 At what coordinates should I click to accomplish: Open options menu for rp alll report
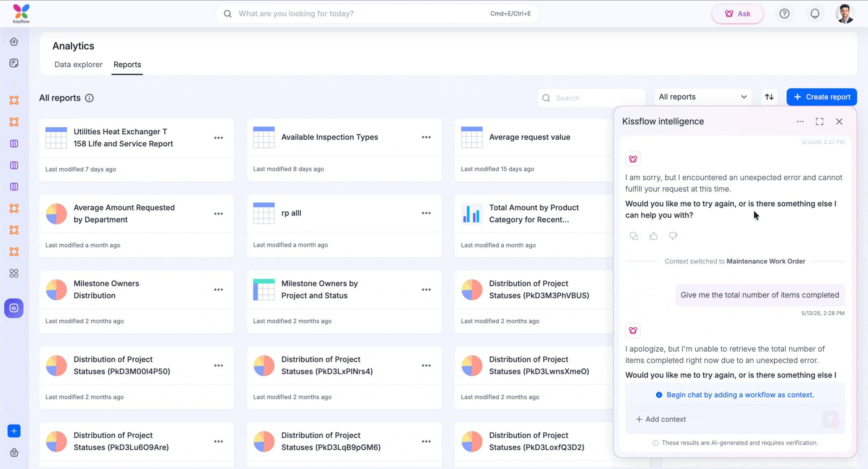pyautogui.click(x=426, y=213)
